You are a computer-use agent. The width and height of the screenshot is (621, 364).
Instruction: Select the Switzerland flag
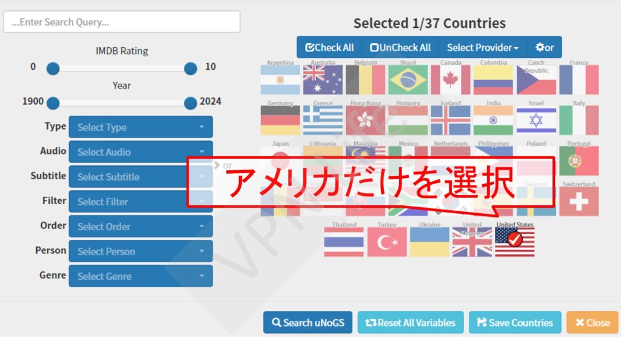pyautogui.click(x=579, y=200)
